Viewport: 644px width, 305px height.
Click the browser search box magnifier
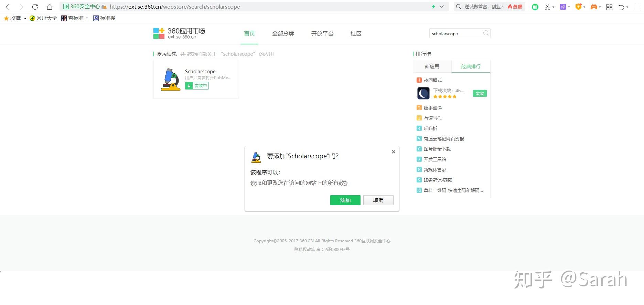tap(458, 7)
